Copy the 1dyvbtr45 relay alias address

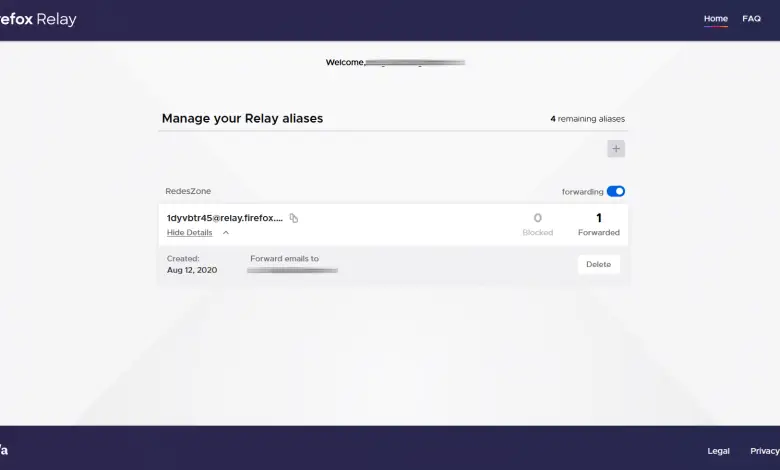[x=293, y=218]
